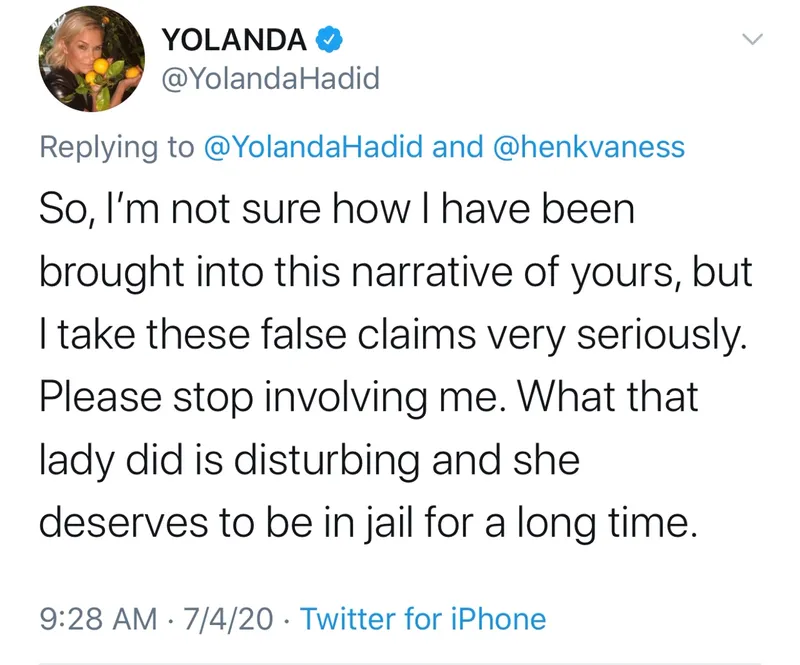Click the "false claims very seriously" line
The height and width of the screenshot is (665, 800).
click(504, 335)
